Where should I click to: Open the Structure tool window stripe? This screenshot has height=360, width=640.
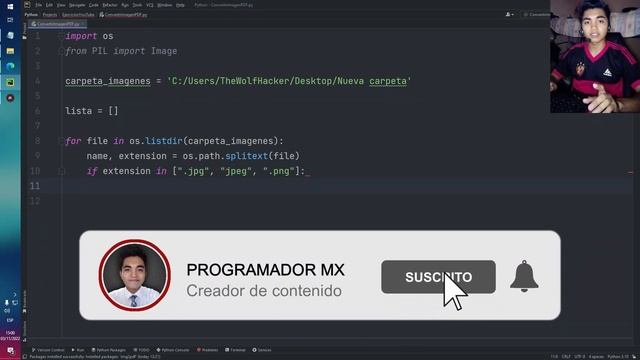[x=24, y=330]
